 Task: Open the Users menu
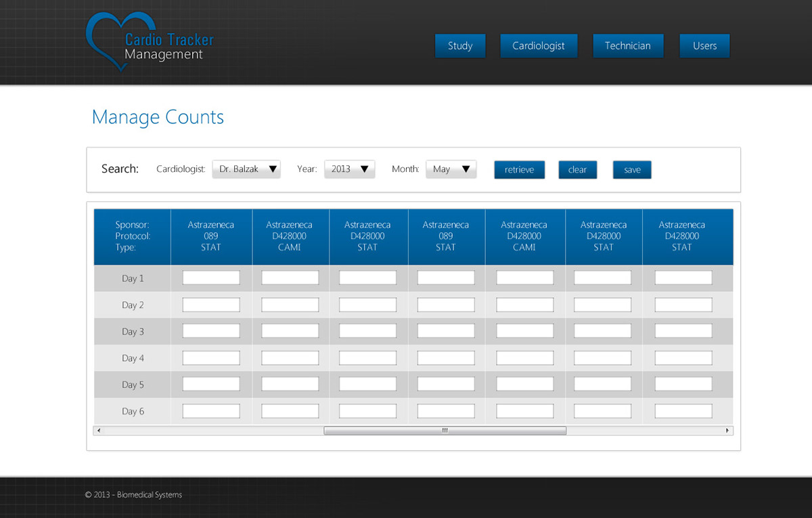pyautogui.click(x=704, y=46)
